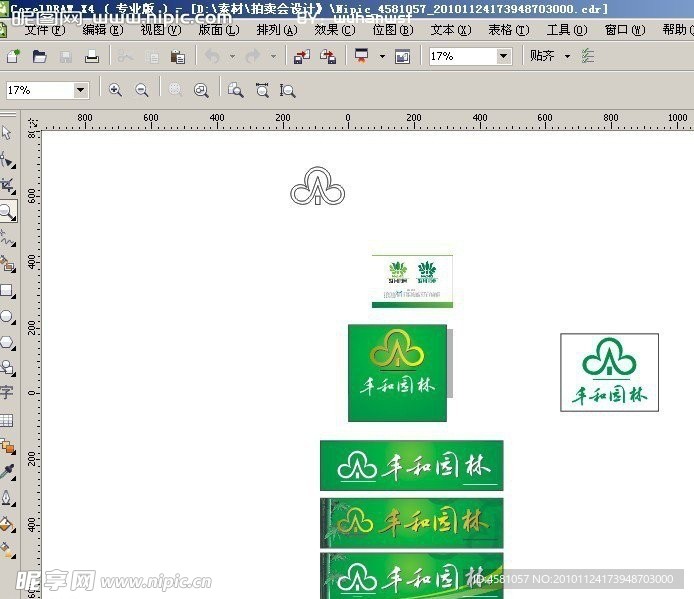Open the 位图(B) menu
Image resolution: width=694 pixels, height=599 pixels.
coord(393,30)
